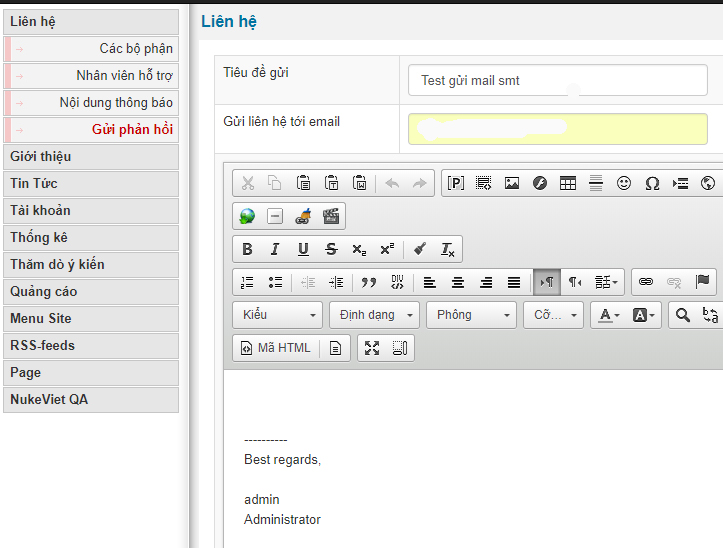The height and width of the screenshot is (548, 723).
Task: Click the Cut icon in editor toolbar
Action: [248, 183]
